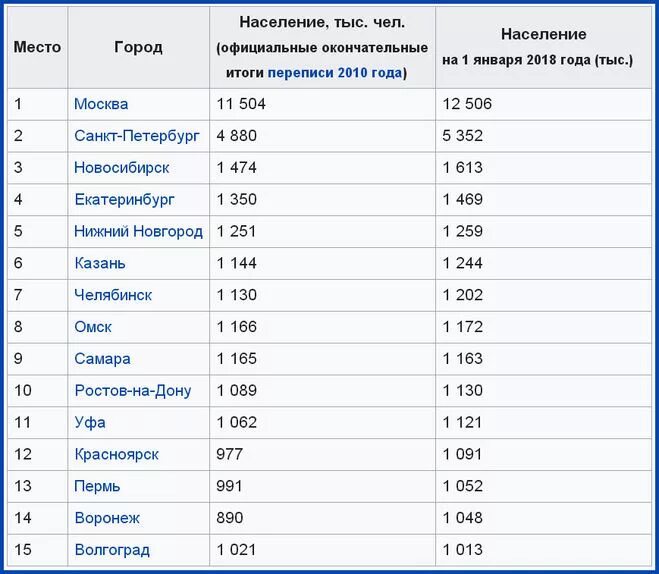Follow the Екатеринбург link
This screenshot has height=574, width=659.
coord(124,200)
